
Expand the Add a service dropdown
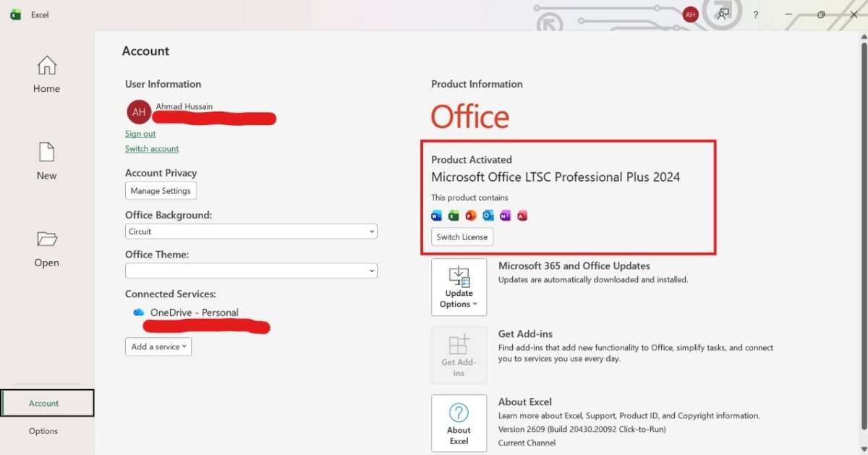(158, 346)
